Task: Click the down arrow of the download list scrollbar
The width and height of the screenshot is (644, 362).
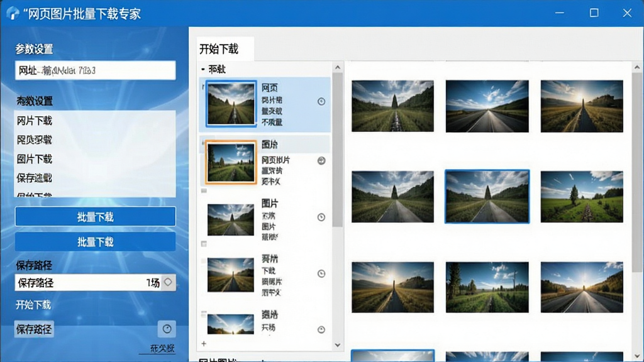Action: [338, 345]
